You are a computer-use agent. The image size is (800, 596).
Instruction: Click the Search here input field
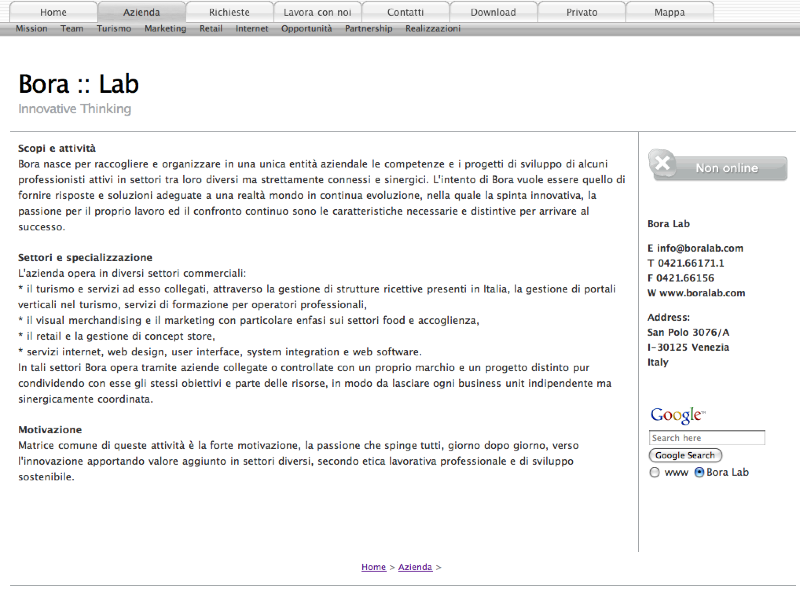coord(707,438)
